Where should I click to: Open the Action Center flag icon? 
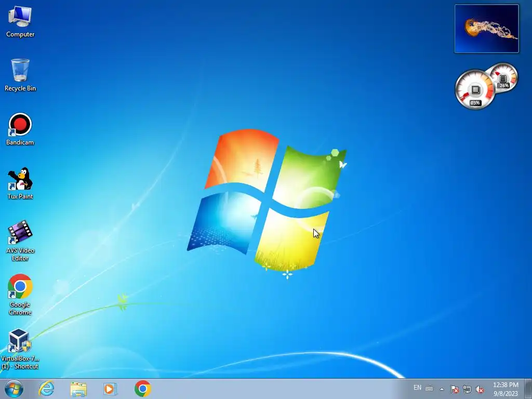tap(454, 389)
